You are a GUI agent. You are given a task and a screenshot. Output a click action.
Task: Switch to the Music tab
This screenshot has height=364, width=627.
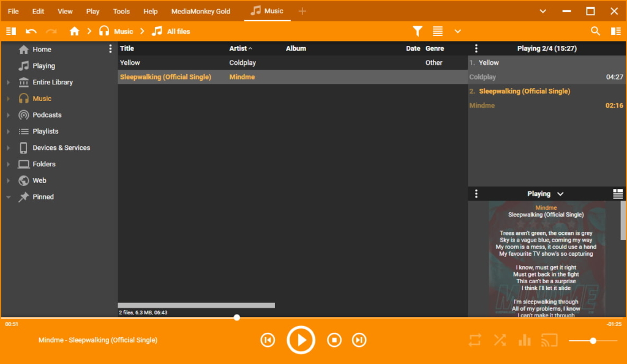point(268,10)
